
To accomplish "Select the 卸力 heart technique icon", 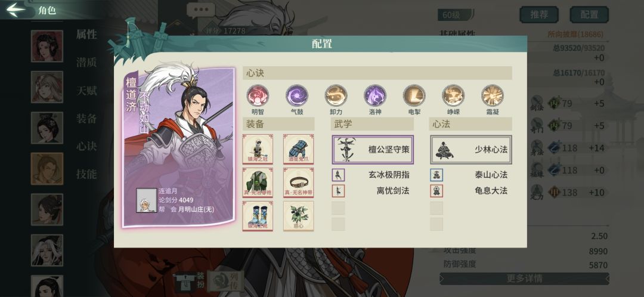I will click(336, 95).
